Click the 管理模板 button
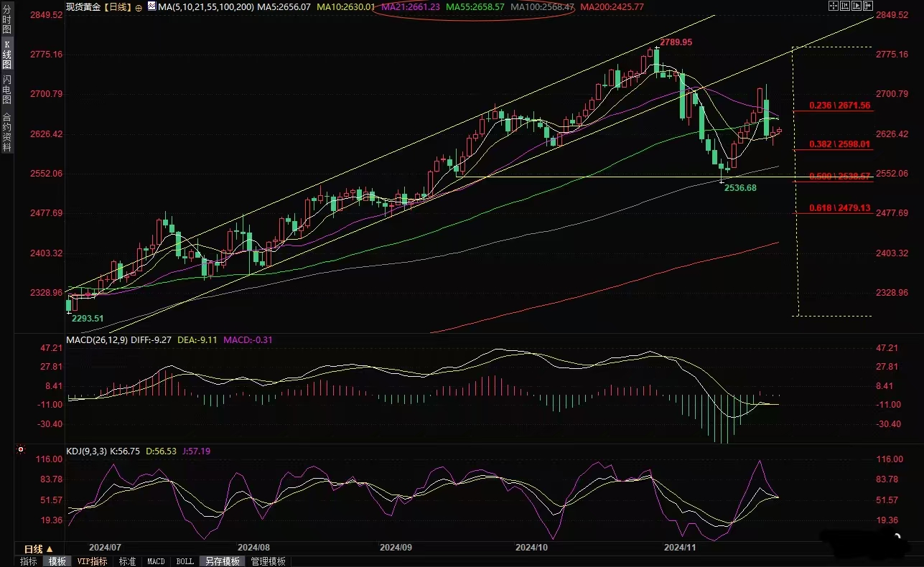This screenshot has width=924, height=567. tap(268, 561)
